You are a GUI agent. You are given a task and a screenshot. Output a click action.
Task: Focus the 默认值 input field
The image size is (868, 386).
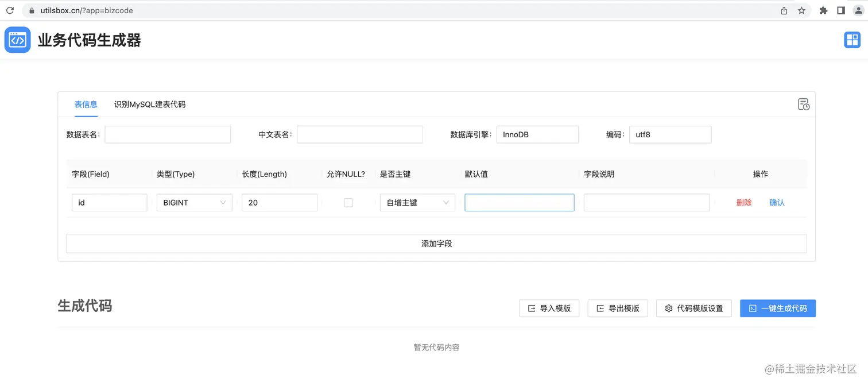pos(520,203)
